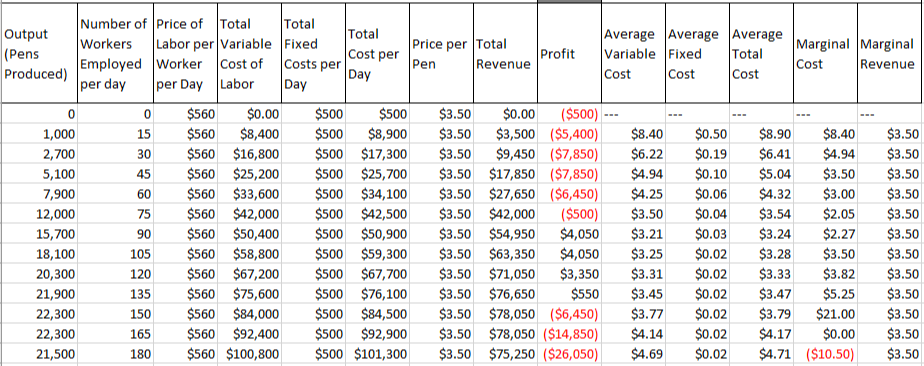Click the marginal cost cell $21.00

coord(825,314)
